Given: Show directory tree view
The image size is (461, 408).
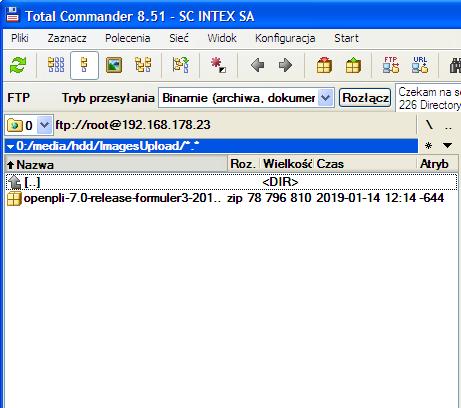Looking at the screenshot, I should click(143, 65).
